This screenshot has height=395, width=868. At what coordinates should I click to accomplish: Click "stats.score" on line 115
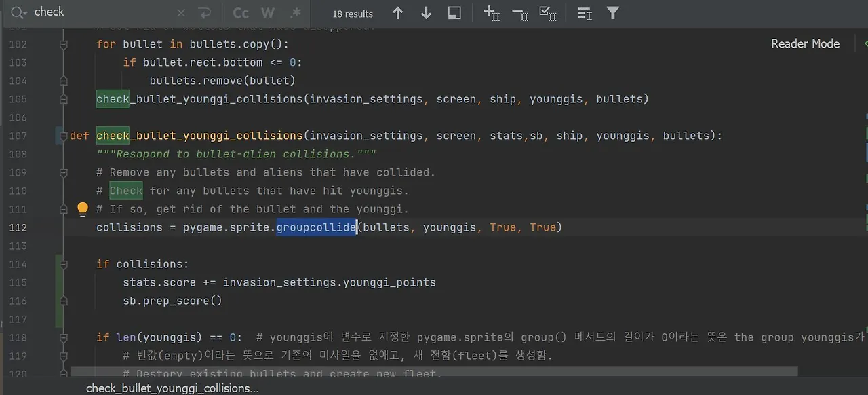pos(159,282)
